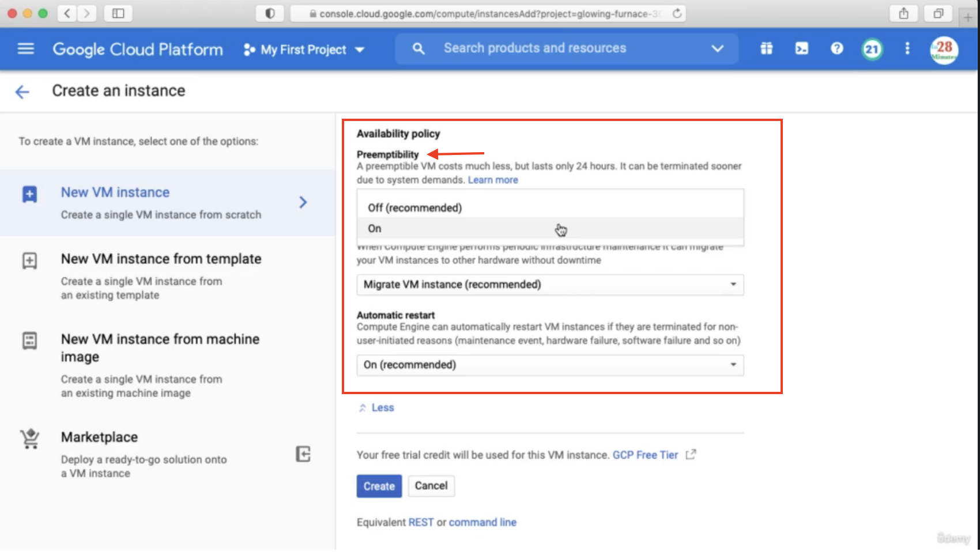Viewport: 980px width, 552px height.
Task: Click the Create button
Action: click(x=379, y=486)
